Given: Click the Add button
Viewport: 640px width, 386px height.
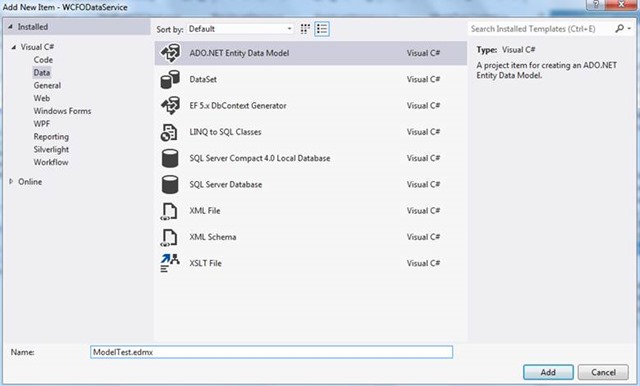Looking at the screenshot, I should tap(548, 372).
